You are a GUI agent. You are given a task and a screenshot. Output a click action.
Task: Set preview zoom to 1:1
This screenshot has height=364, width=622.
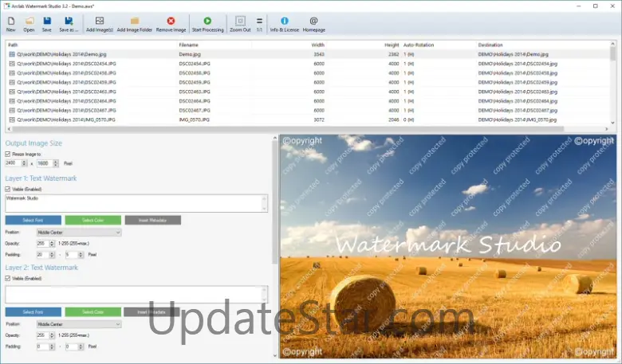(x=259, y=24)
